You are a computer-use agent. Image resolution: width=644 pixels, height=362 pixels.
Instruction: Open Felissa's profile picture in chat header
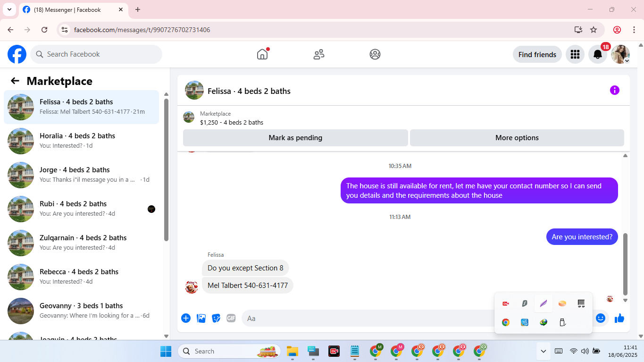pyautogui.click(x=194, y=90)
